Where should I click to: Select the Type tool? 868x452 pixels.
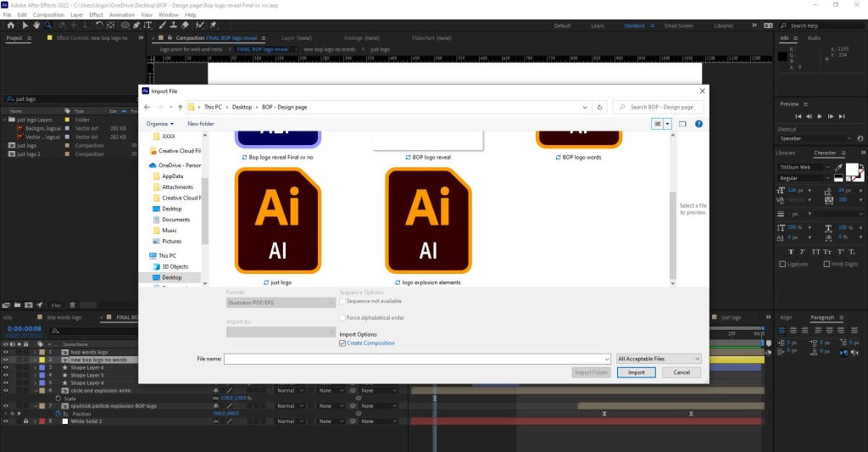pos(147,25)
